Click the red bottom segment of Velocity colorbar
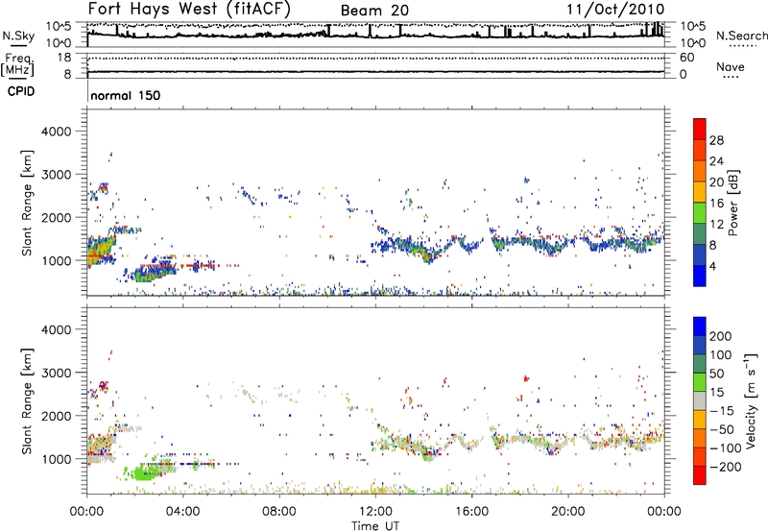This screenshot has height=532, width=768. point(700,475)
